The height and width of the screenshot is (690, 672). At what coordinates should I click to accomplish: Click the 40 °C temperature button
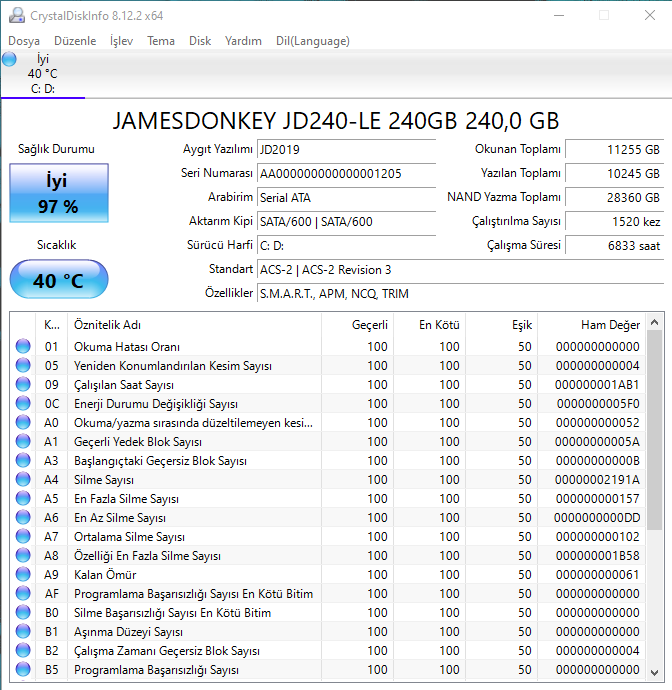pyautogui.click(x=59, y=279)
